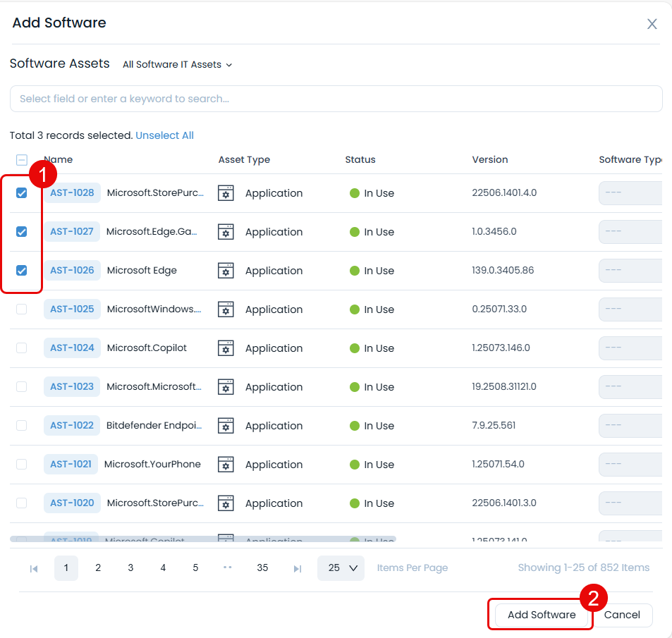
Task: Uncheck the AST-1026 Microsoft Edge checkbox
Action: pyautogui.click(x=22, y=270)
